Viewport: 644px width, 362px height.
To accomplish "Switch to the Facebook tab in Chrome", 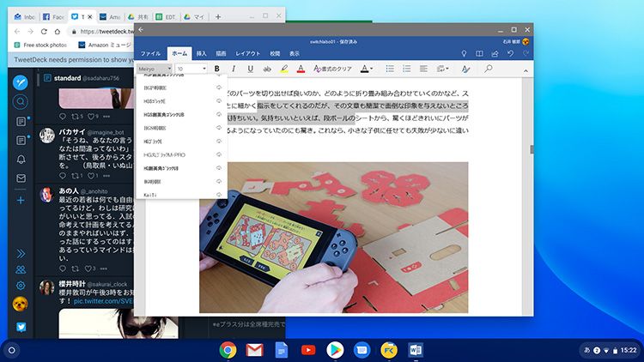I will 53,17.
